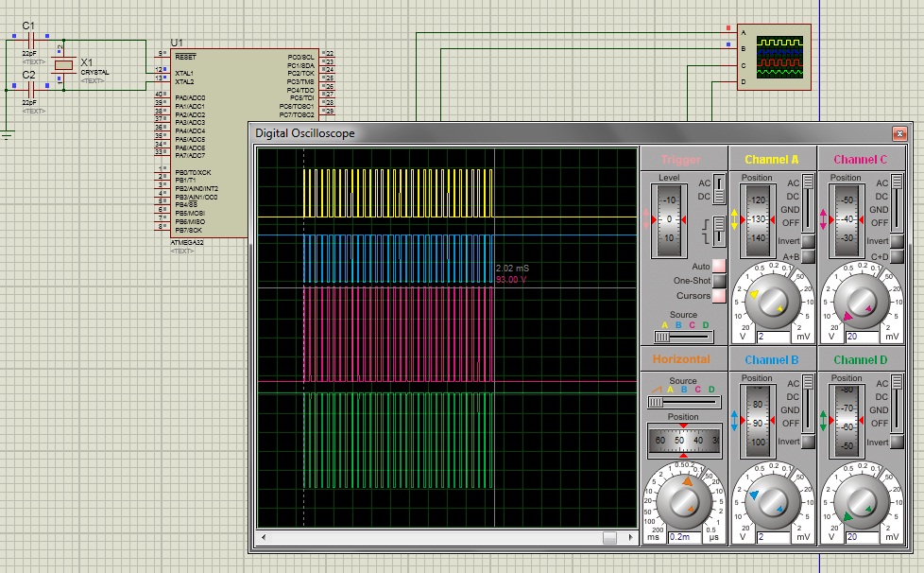The height and width of the screenshot is (573, 924).
Task: Click Channel D green position arrow icon
Action: click(x=823, y=421)
